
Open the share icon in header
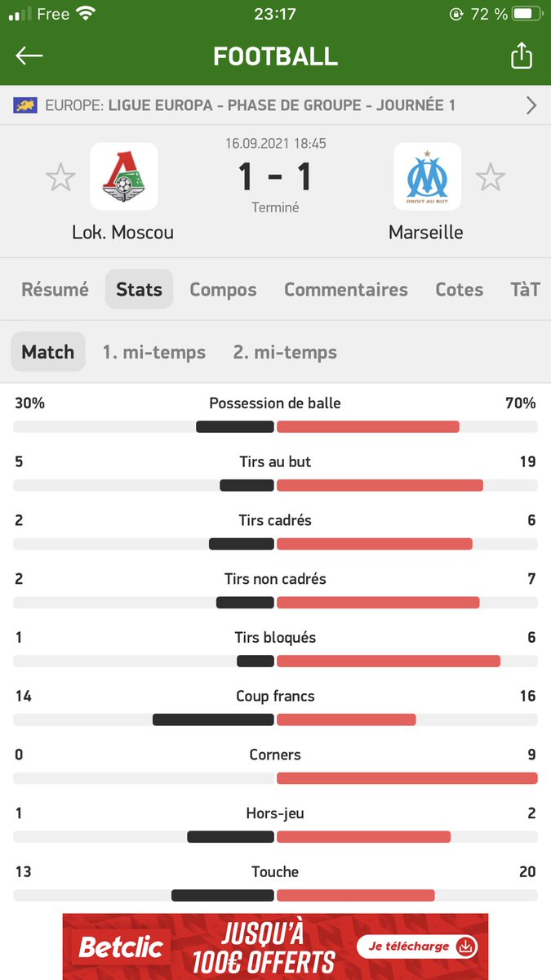(x=521, y=56)
